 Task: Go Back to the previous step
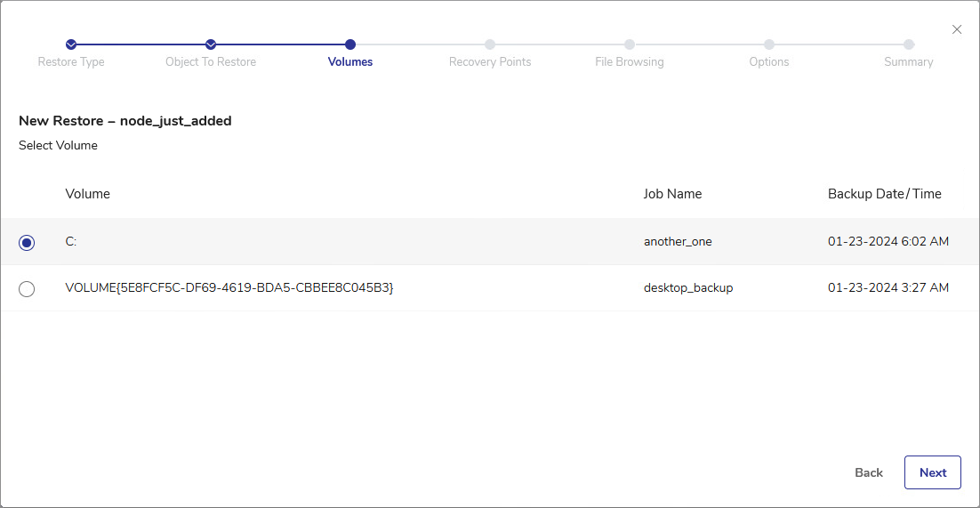pos(868,472)
